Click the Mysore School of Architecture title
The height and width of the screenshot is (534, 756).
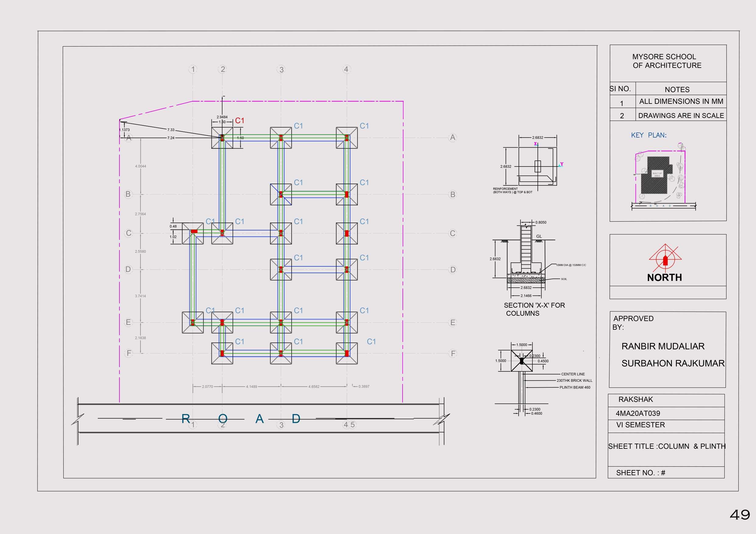click(x=666, y=61)
